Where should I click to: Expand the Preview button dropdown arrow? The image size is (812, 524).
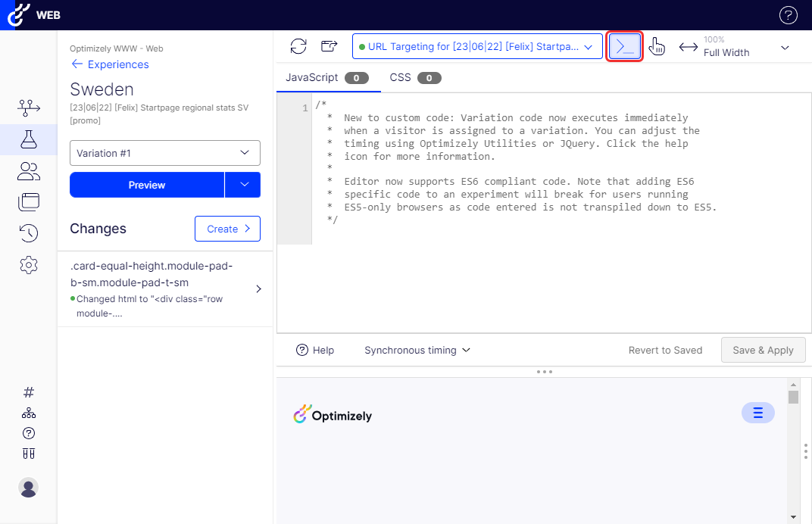pos(242,185)
